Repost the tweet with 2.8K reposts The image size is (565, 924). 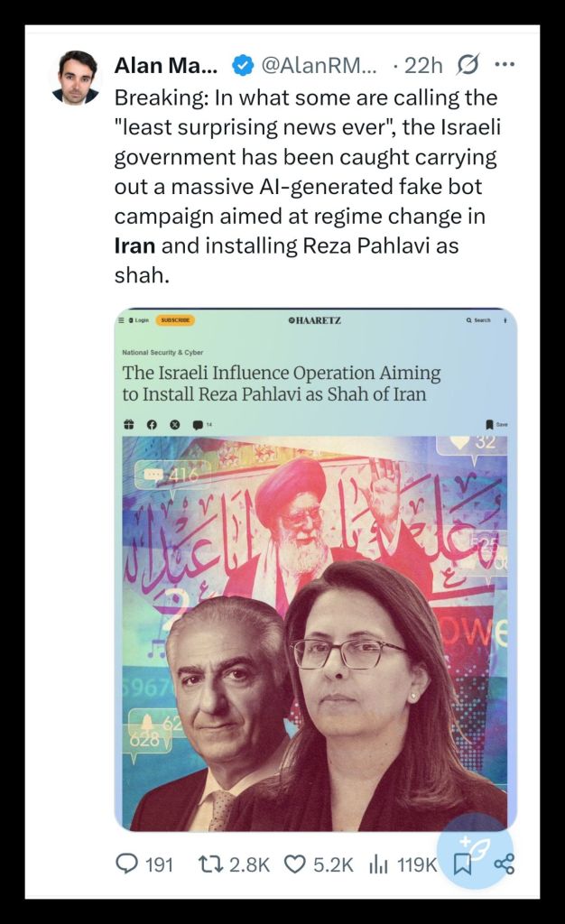pyautogui.click(x=234, y=864)
